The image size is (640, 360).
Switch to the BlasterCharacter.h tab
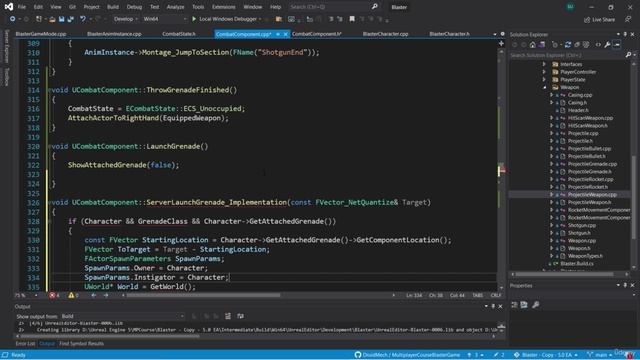(449, 34)
